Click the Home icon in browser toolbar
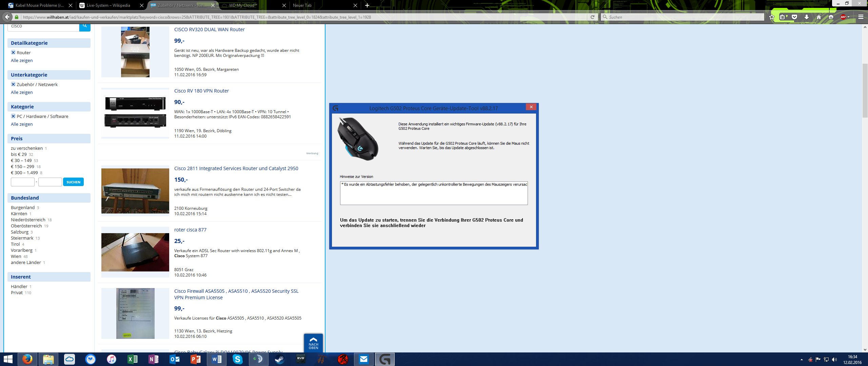This screenshot has width=868, height=366. tap(819, 17)
